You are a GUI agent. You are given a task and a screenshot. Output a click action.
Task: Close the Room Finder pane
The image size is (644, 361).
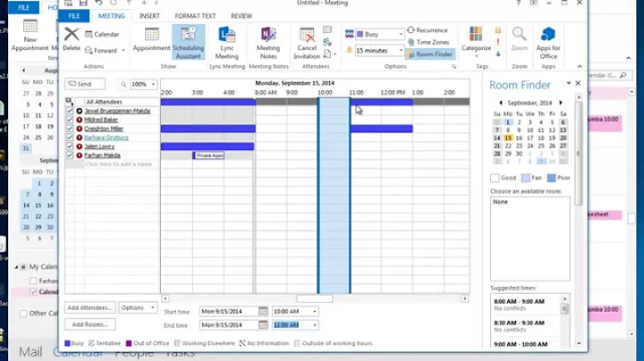(x=578, y=83)
